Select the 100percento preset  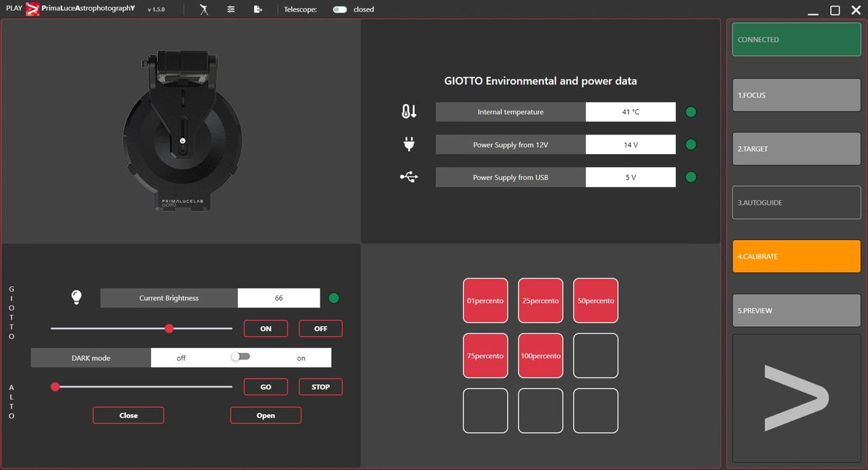coord(540,356)
